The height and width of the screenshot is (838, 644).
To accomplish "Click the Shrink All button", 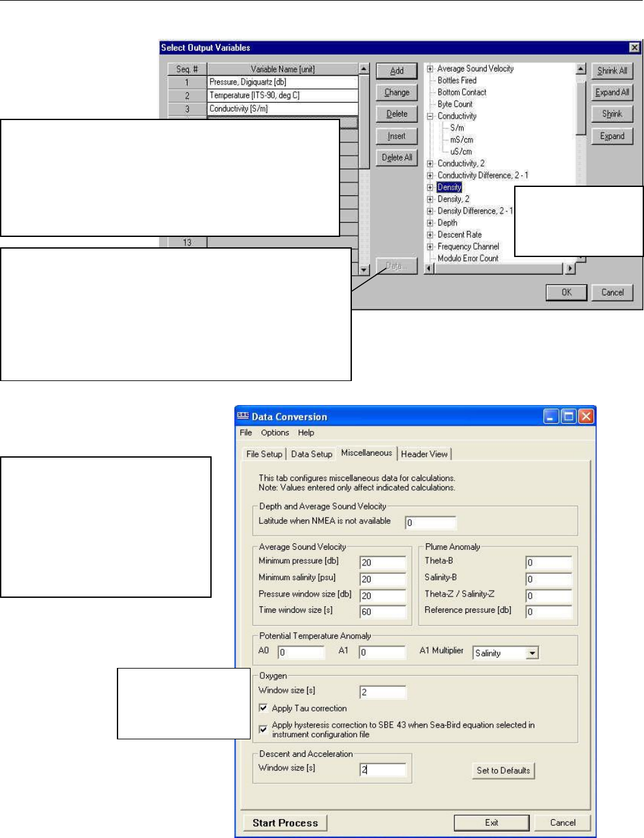I will 612,71.
